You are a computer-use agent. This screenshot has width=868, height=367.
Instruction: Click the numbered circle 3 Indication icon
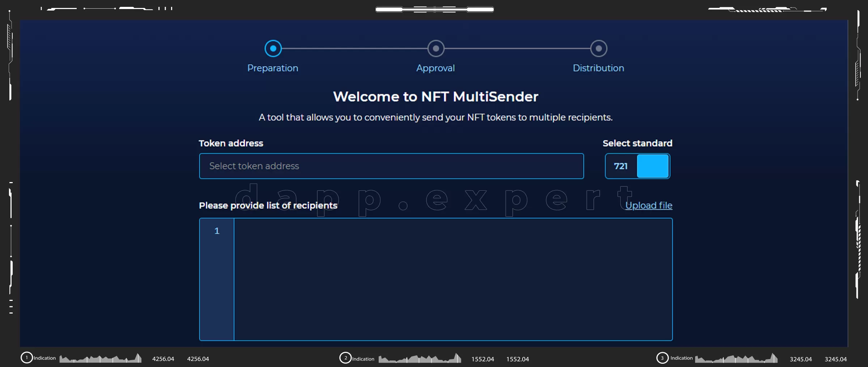[662, 358]
